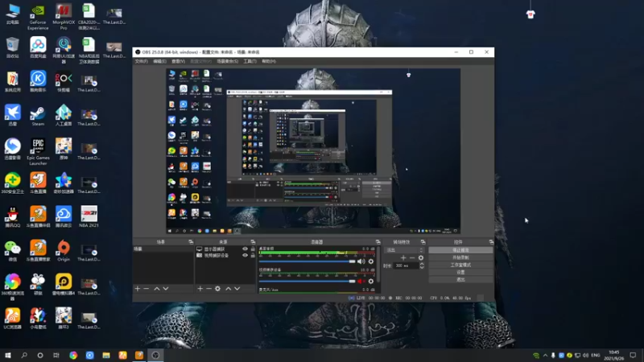This screenshot has height=362, width=644.
Task: Toggle visibility of the Display Capture source
Action: point(245,249)
